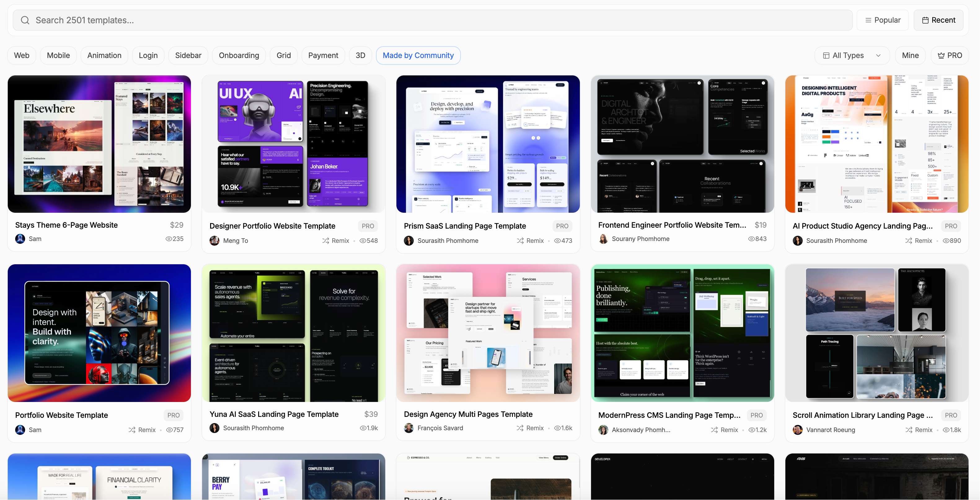Click the views eye icon on Prism SaaS card
The height and width of the screenshot is (500, 980).
[557, 241]
